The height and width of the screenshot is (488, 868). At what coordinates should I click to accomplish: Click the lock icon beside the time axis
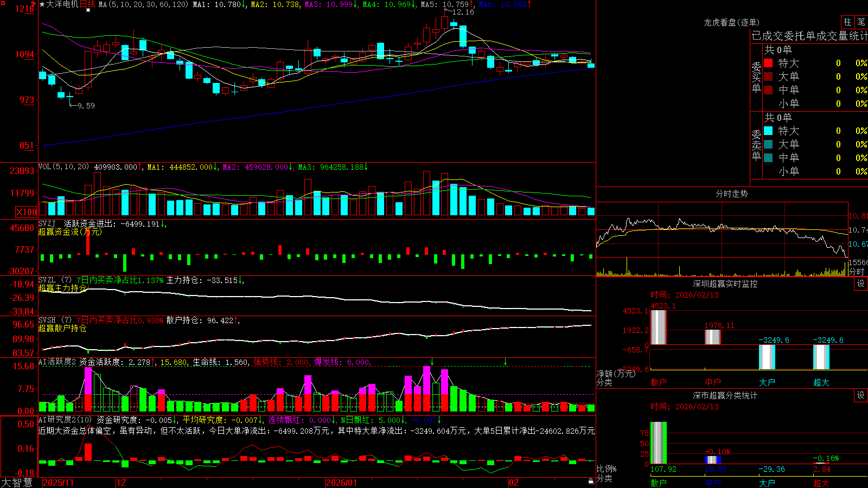[x=591, y=481]
